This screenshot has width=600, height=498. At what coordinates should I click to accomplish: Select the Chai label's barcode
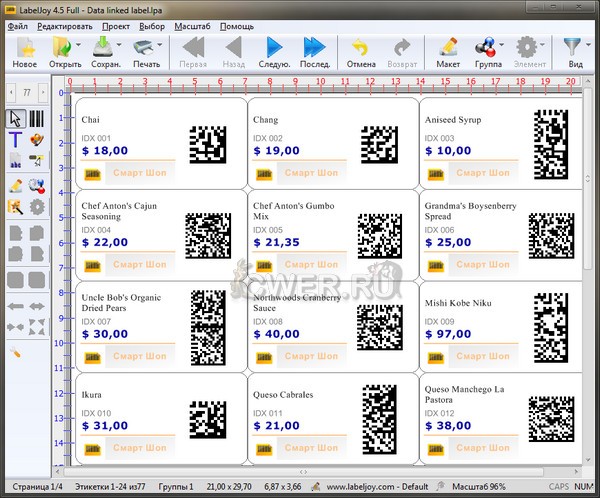[x=207, y=143]
